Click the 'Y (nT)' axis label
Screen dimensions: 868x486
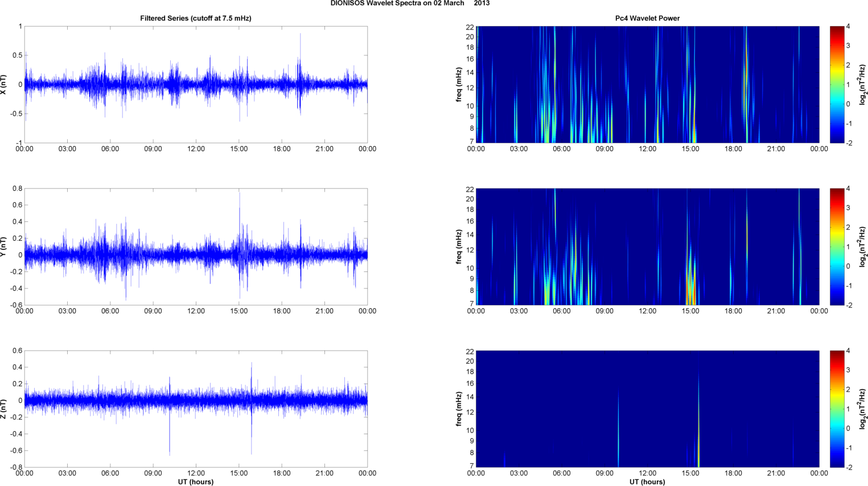4,247
